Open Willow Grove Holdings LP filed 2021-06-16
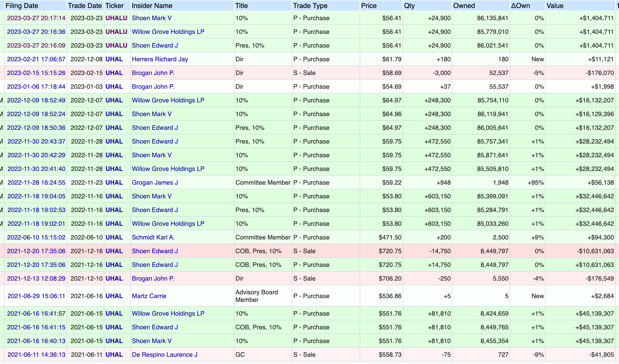This screenshot has height=364, width=619. tap(168, 313)
